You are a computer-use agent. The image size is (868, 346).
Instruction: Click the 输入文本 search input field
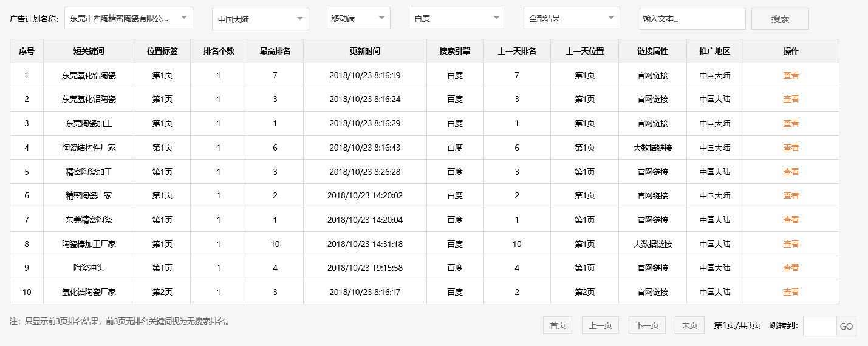(x=692, y=19)
